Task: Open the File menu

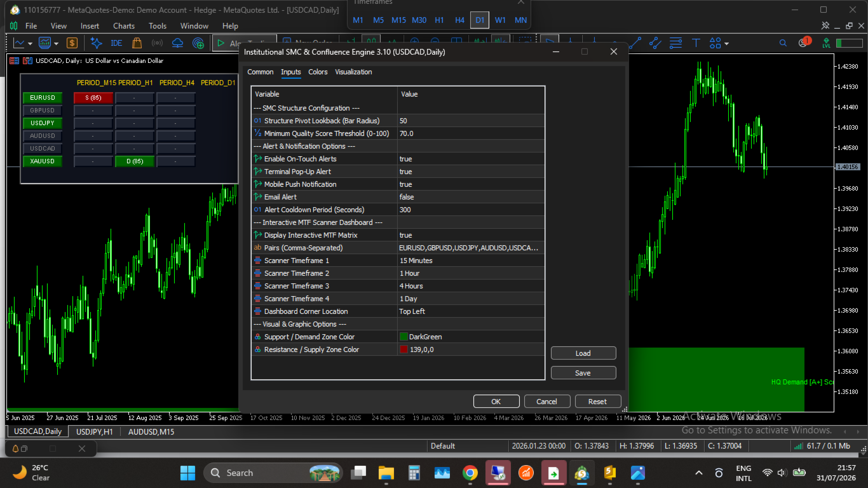Action: pos(31,26)
